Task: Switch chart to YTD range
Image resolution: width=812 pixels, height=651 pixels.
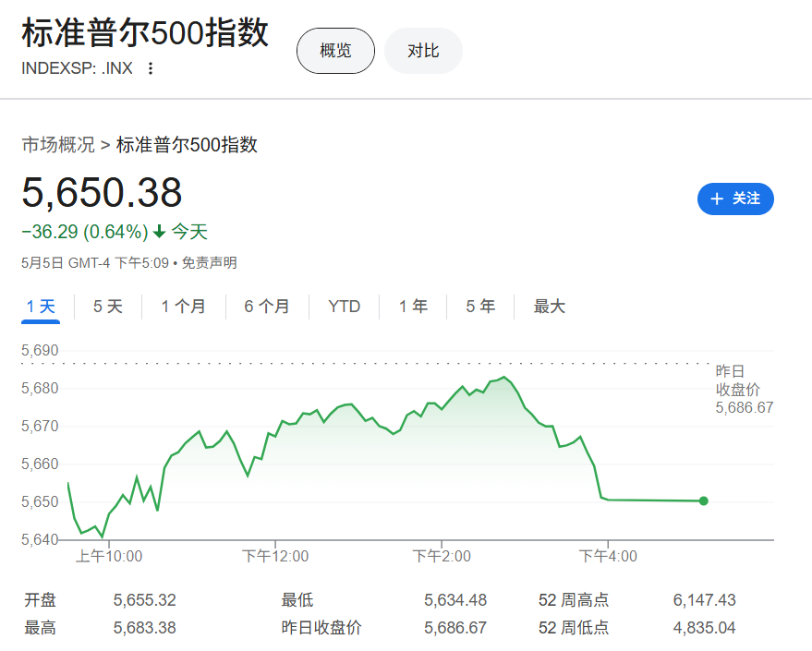Action: [344, 307]
